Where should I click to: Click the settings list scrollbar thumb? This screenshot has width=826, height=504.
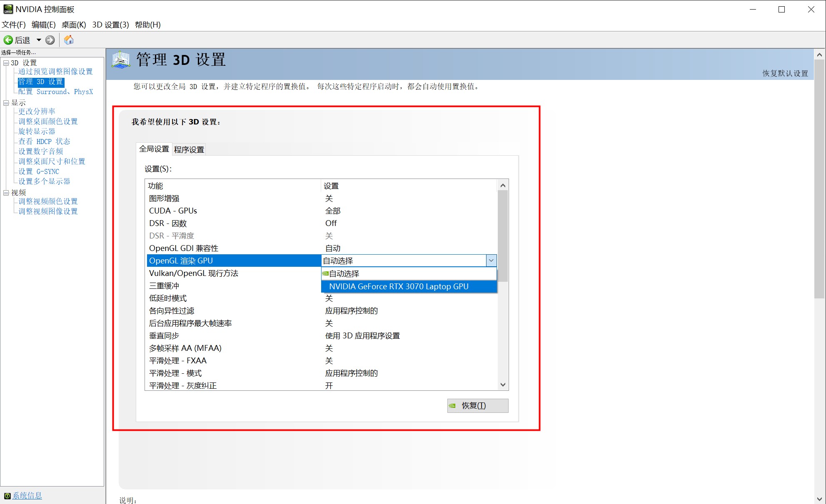pyautogui.click(x=503, y=236)
